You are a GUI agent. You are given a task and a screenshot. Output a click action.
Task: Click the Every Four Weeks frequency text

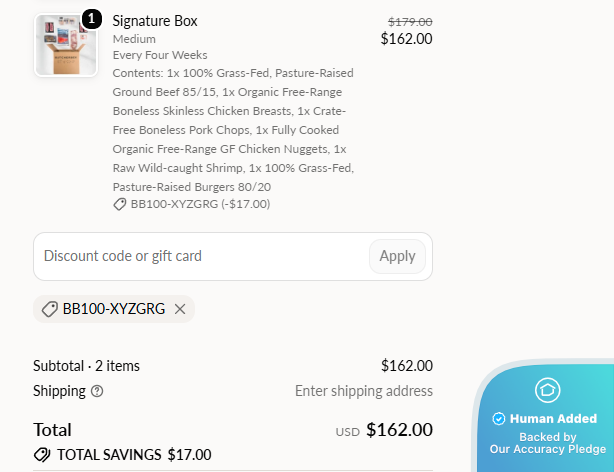point(160,55)
